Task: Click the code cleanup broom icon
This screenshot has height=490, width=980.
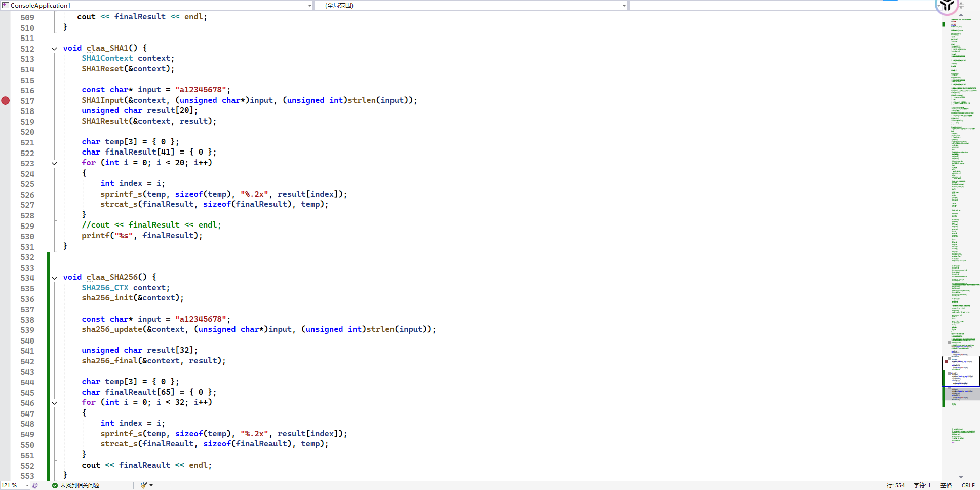Action: 144,485
